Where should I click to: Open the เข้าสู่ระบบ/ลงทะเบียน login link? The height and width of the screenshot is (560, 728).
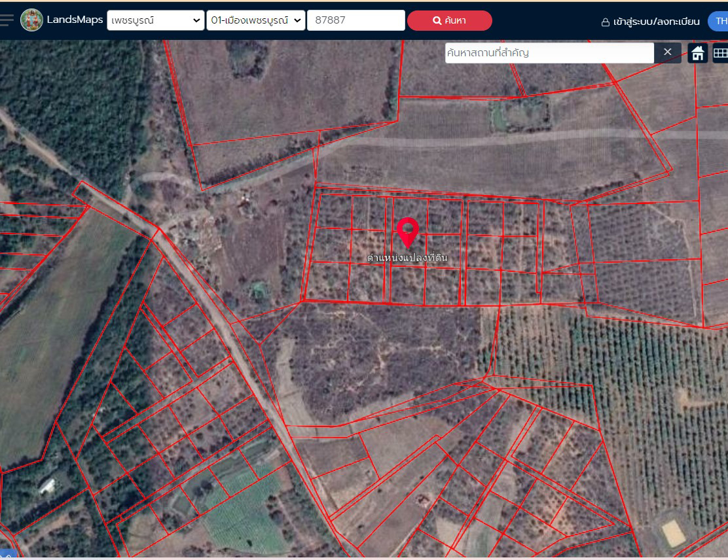[x=650, y=22]
